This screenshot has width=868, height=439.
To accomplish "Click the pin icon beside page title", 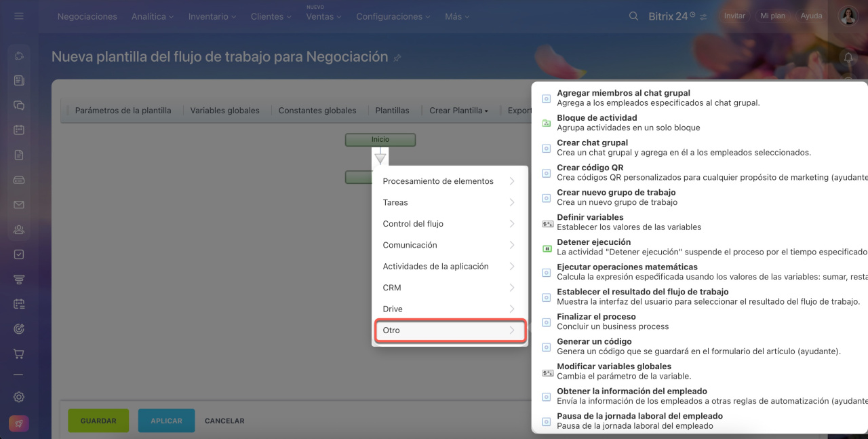I will (x=397, y=58).
